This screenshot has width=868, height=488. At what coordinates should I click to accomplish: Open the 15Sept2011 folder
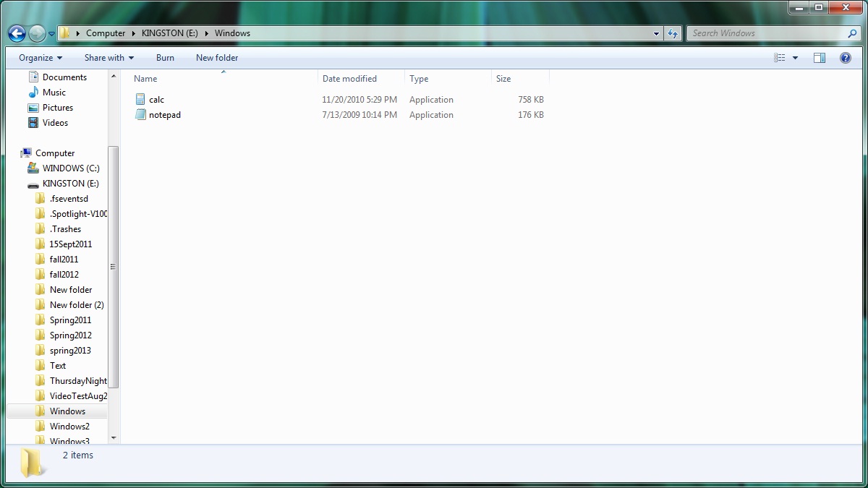coord(71,244)
